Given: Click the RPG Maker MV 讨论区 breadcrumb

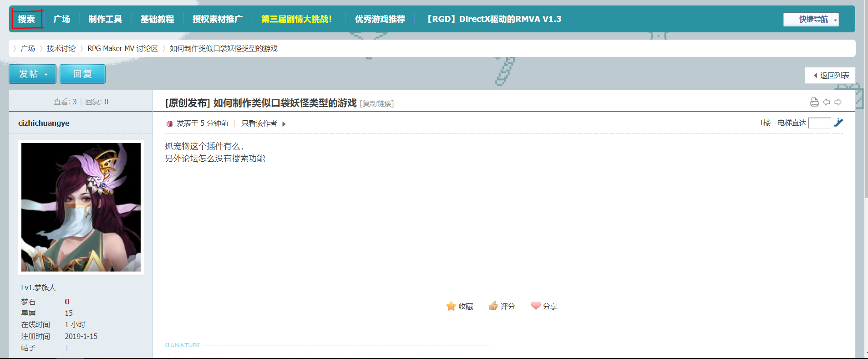Looking at the screenshot, I should coord(122,48).
